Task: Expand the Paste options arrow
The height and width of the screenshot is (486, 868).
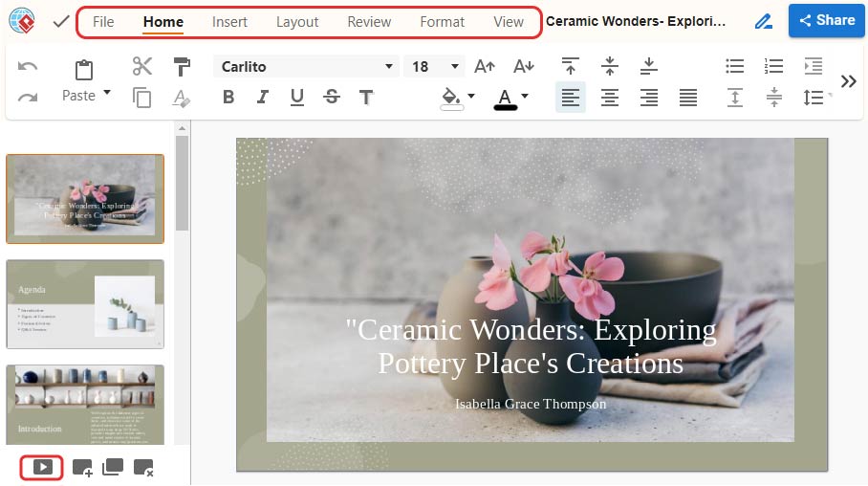Action: point(106,94)
